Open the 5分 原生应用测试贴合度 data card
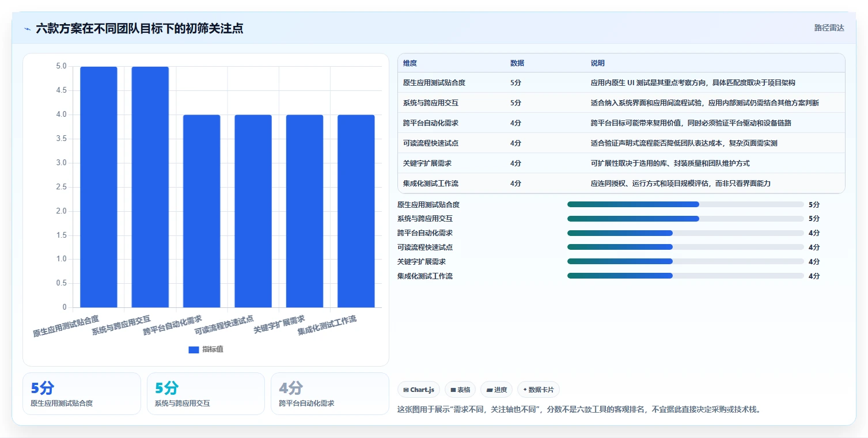The width and height of the screenshot is (868, 438). click(x=82, y=394)
